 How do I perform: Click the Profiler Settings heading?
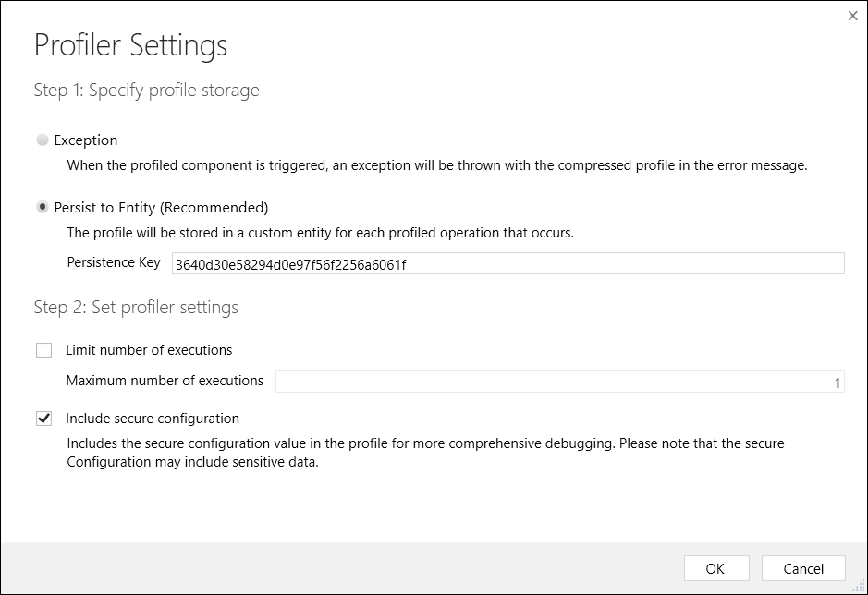[x=130, y=45]
